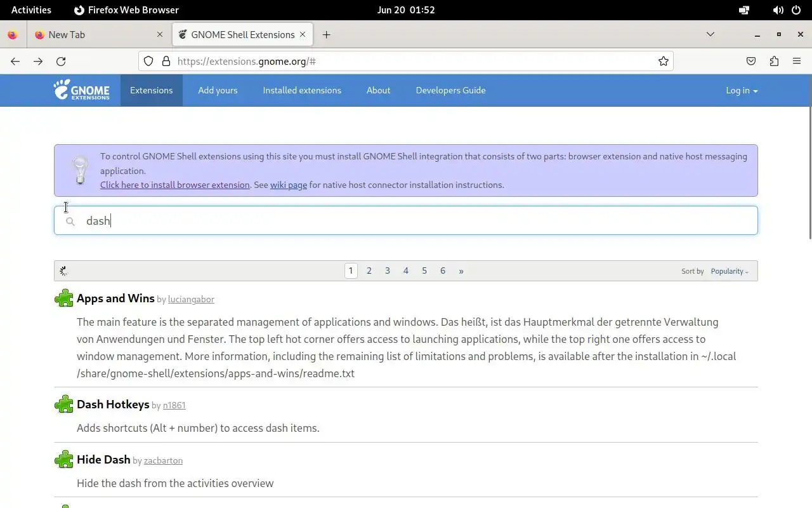
Task: Switch to the New Tab tab
Action: coord(99,34)
